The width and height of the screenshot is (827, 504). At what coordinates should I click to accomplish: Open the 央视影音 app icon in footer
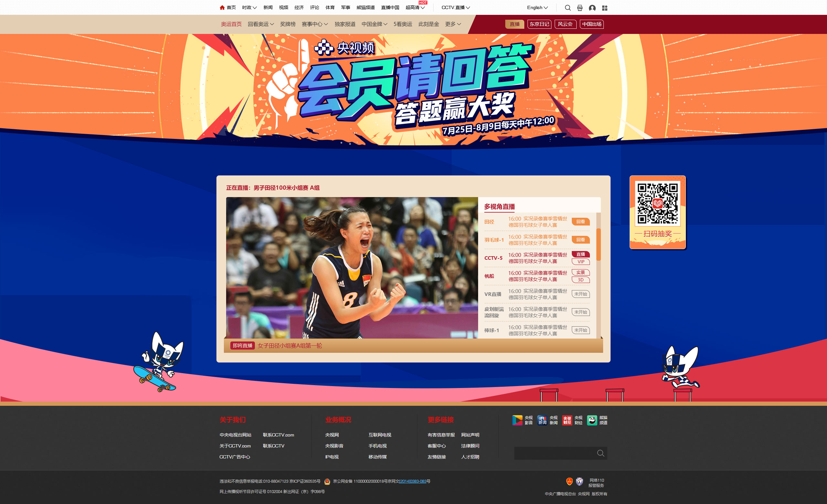(517, 420)
